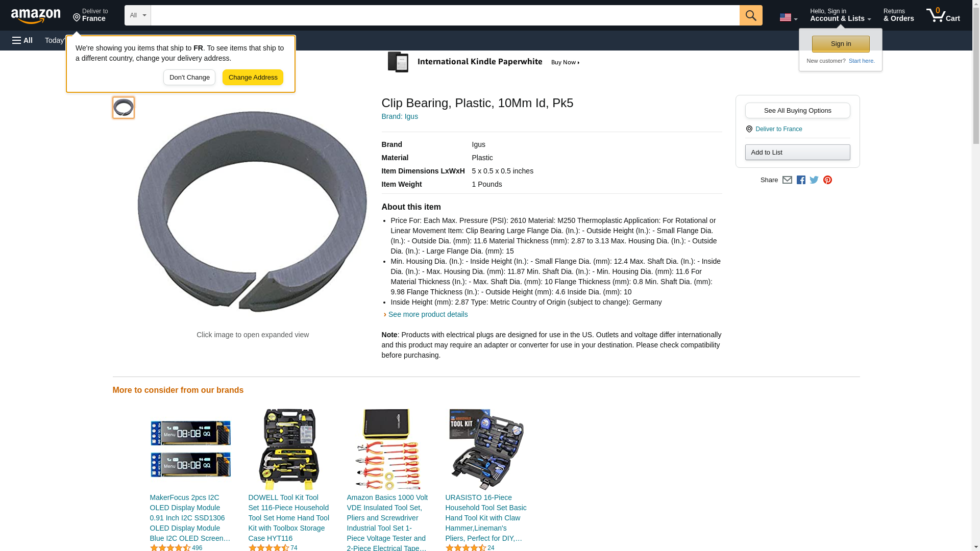Open Returns & Orders
Image resolution: width=980 pixels, height=551 pixels.
tap(898, 15)
